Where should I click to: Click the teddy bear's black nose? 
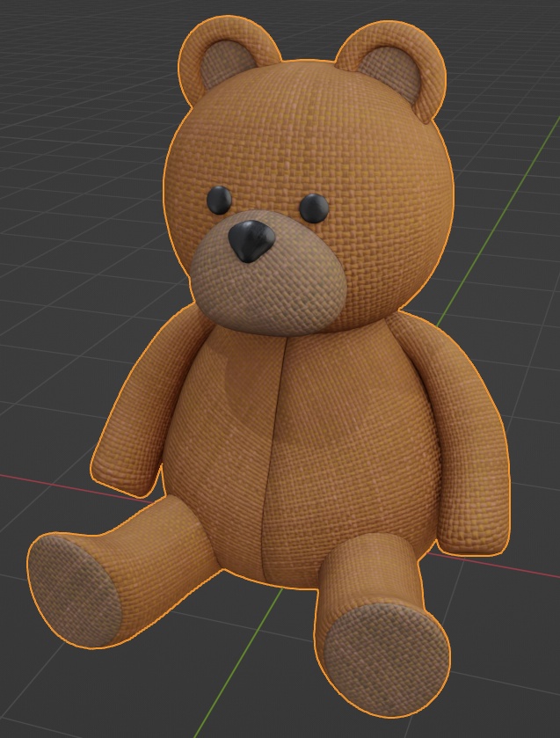point(251,240)
